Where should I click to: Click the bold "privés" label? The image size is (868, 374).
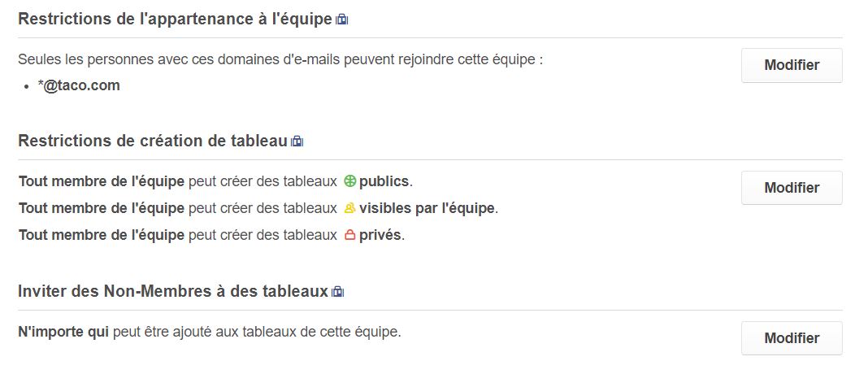[x=380, y=236]
